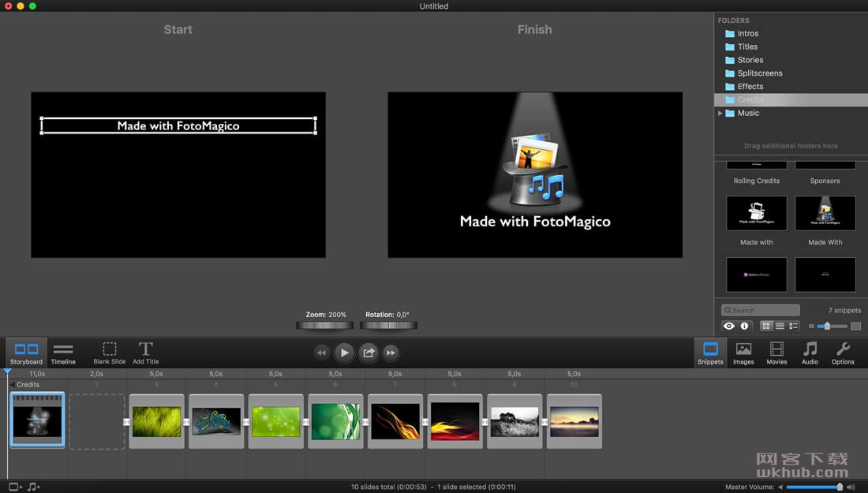Screen dimensions: 868x493
Task: Switch snippets to detailed list view
Action: [x=793, y=326]
